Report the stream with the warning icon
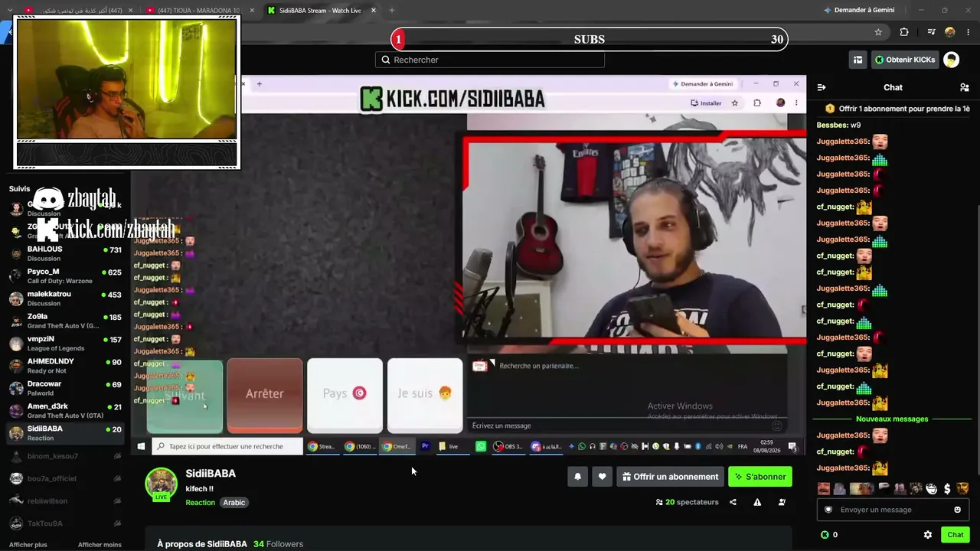The height and width of the screenshot is (551, 980). coord(757,502)
